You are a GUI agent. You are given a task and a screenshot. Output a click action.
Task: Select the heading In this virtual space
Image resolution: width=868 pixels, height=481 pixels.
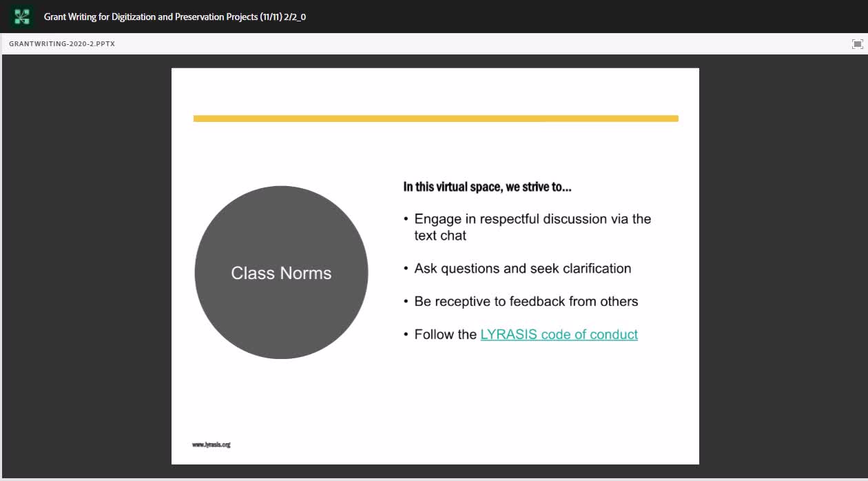pos(487,187)
